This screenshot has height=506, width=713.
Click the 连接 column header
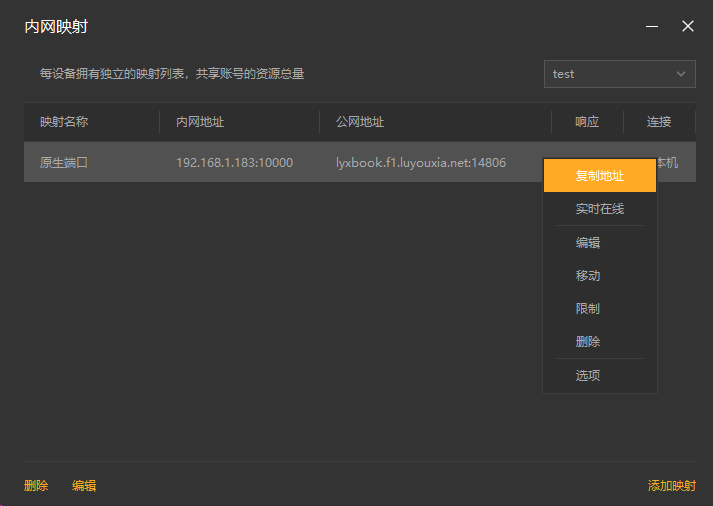659,122
